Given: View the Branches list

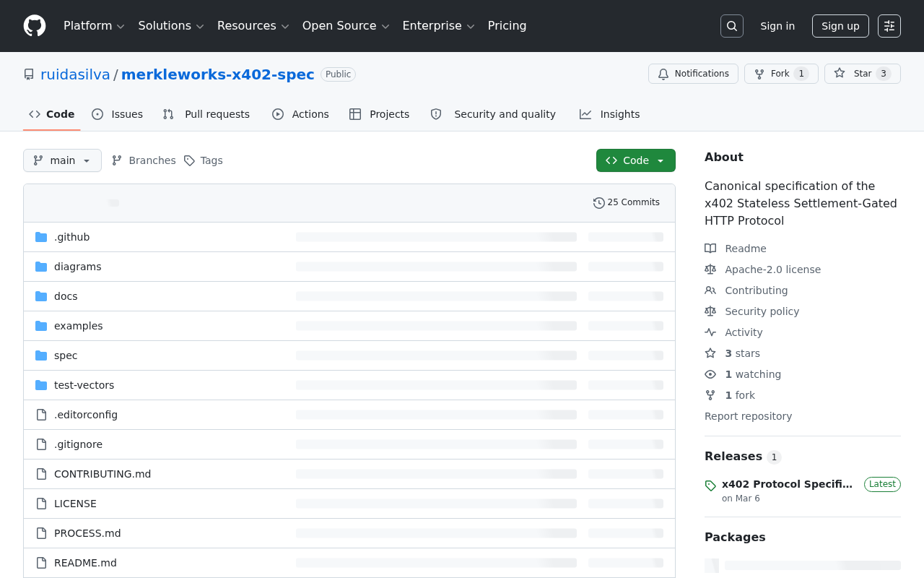Looking at the screenshot, I should pos(144,160).
